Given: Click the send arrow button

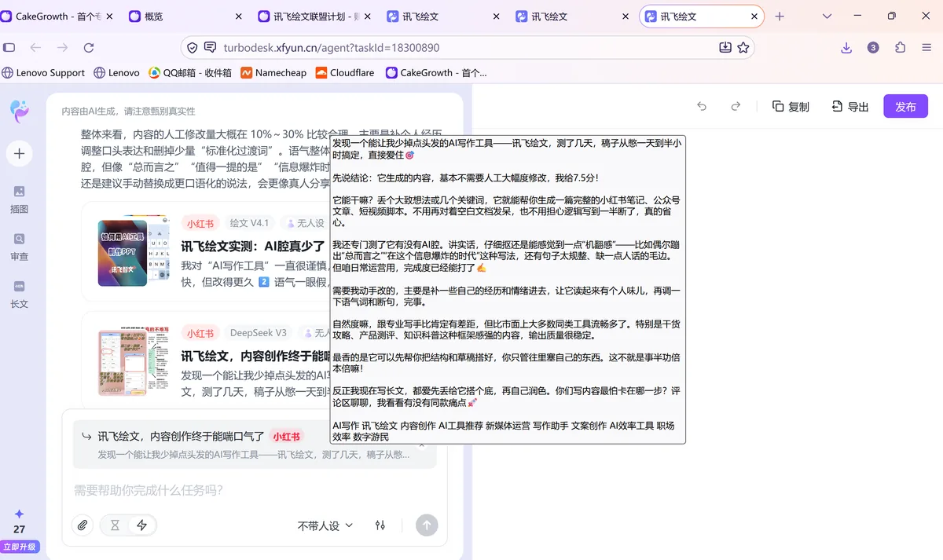Looking at the screenshot, I should [427, 525].
